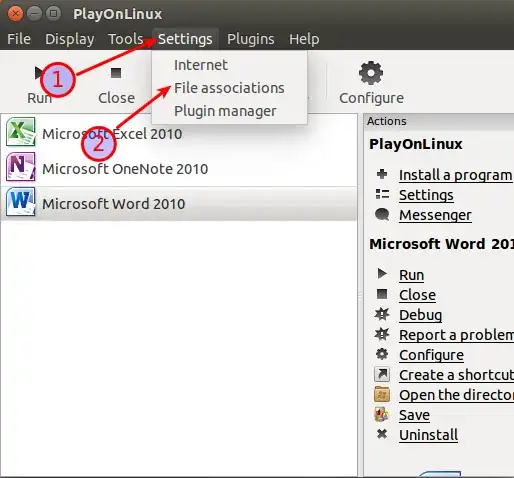Click Install a program link

point(456,175)
